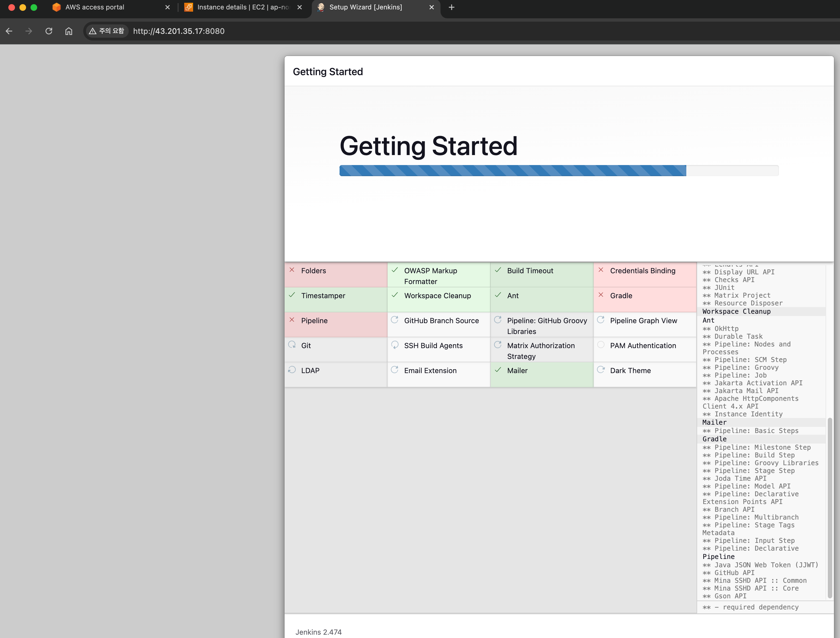Image resolution: width=840 pixels, height=638 pixels.
Task: Click the failed X icon beside Folders
Action: coord(292,270)
